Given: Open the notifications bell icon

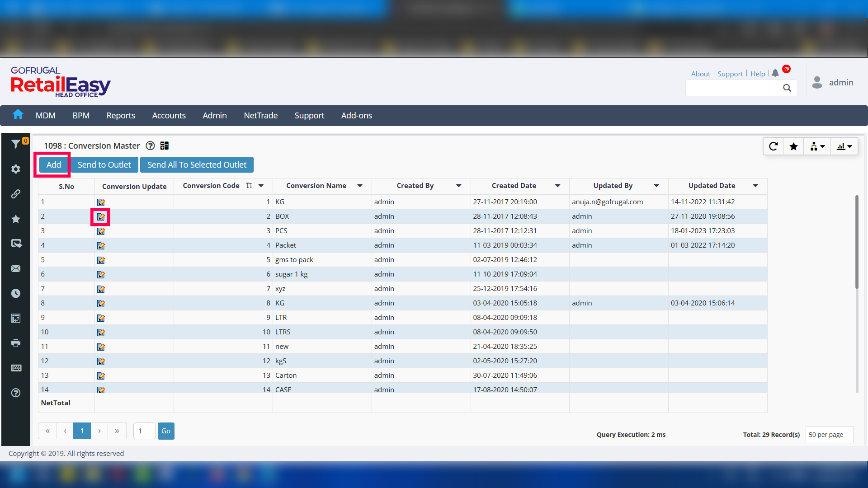Looking at the screenshot, I should [775, 73].
